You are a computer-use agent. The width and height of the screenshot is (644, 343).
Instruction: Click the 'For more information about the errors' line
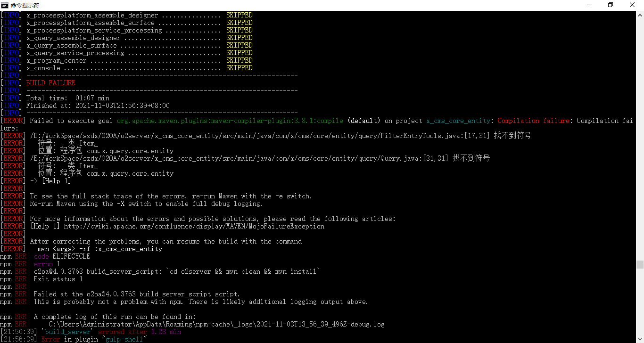point(213,219)
